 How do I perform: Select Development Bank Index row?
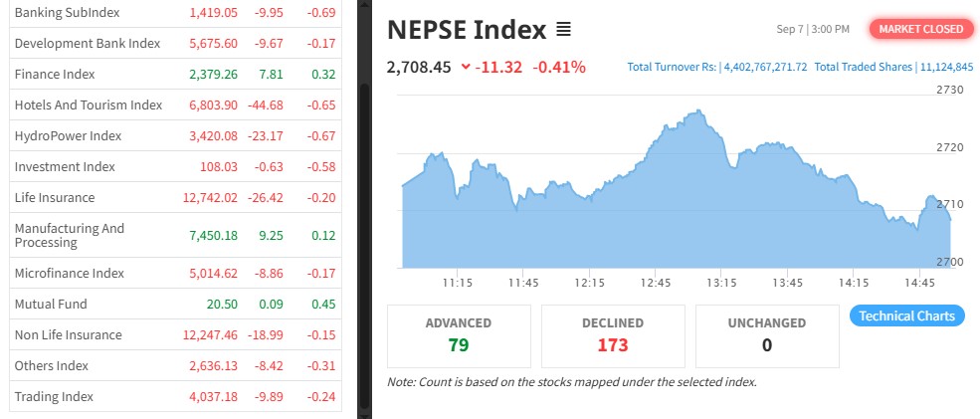click(x=88, y=44)
